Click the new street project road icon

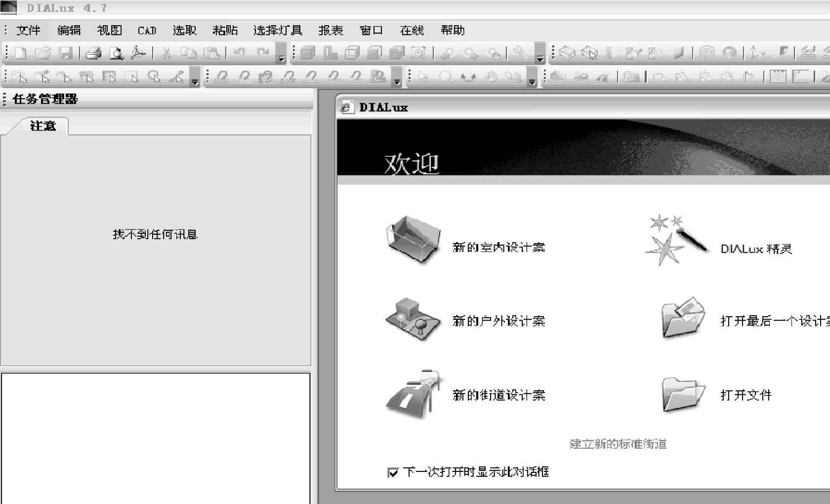coord(414,394)
